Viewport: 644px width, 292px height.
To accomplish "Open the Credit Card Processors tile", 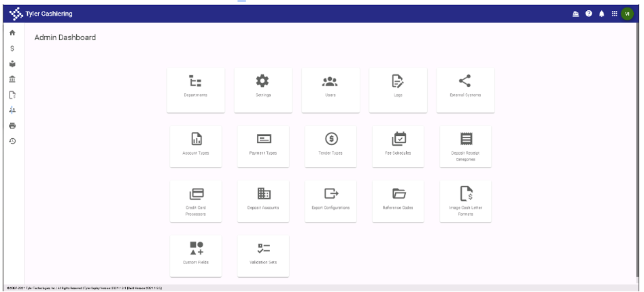I will click(195, 201).
